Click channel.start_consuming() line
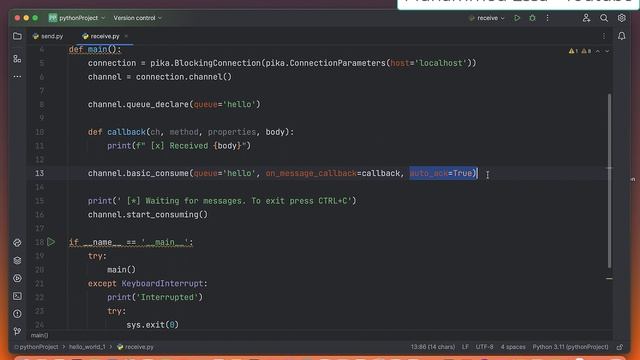 pos(148,214)
